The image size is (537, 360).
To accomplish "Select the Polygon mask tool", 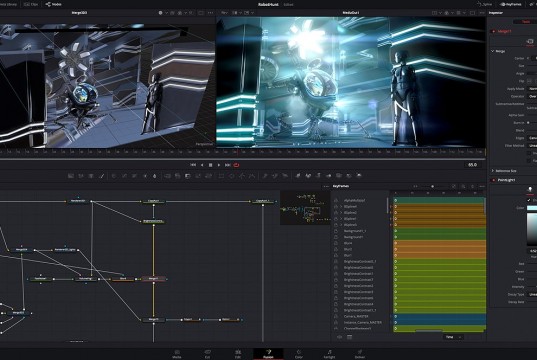I will click(242, 176).
